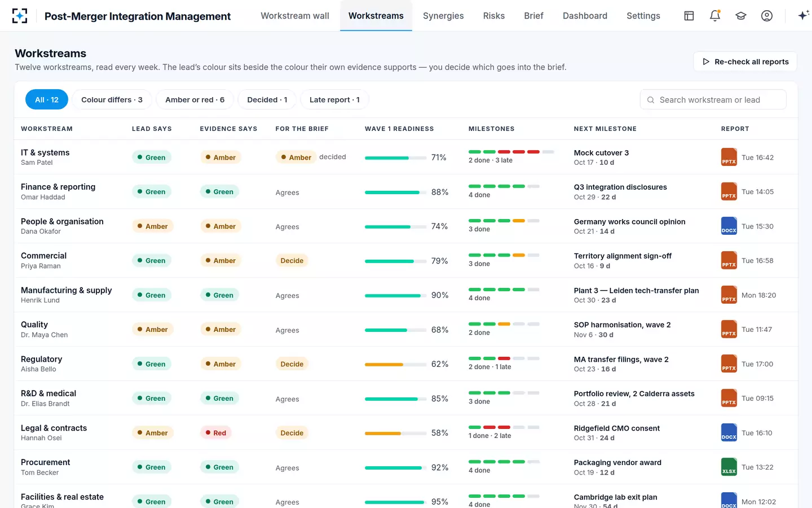Go to the Settings tab

(x=643, y=16)
